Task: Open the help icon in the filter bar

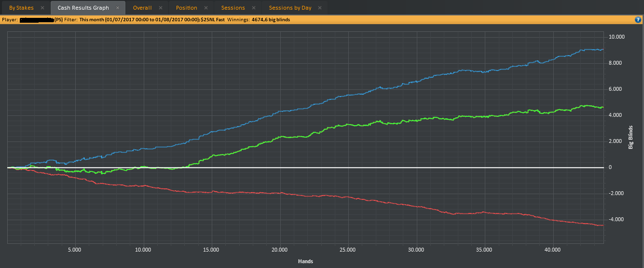Action: 638,20
